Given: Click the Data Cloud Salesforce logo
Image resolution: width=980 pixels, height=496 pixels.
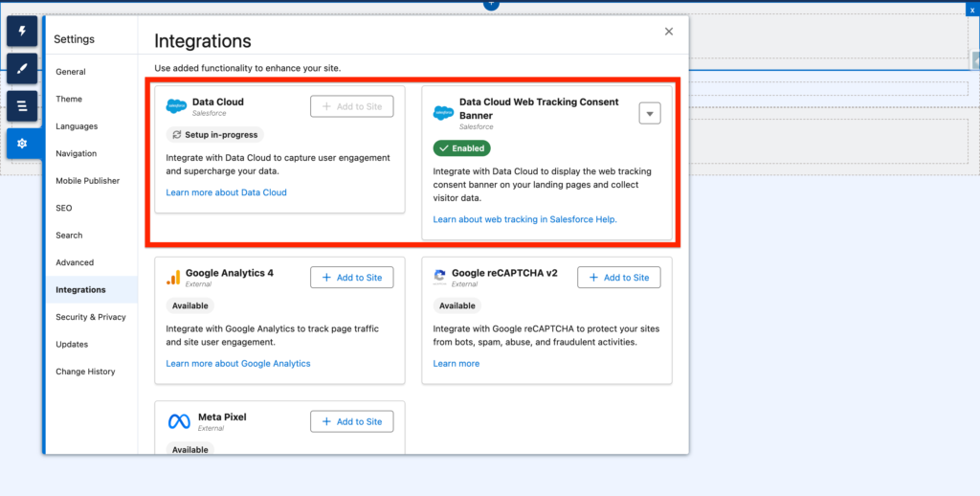Looking at the screenshot, I should click(176, 106).
